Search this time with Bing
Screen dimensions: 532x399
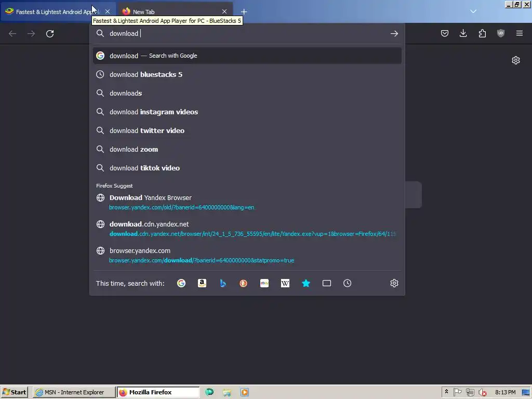223,283
